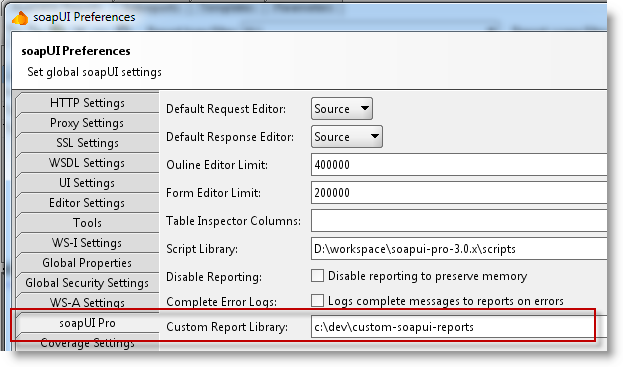The height and width of the screenshot is (367, 623).
Task: Click the 'Script Library:' label
Action: (x=202, y=249)
